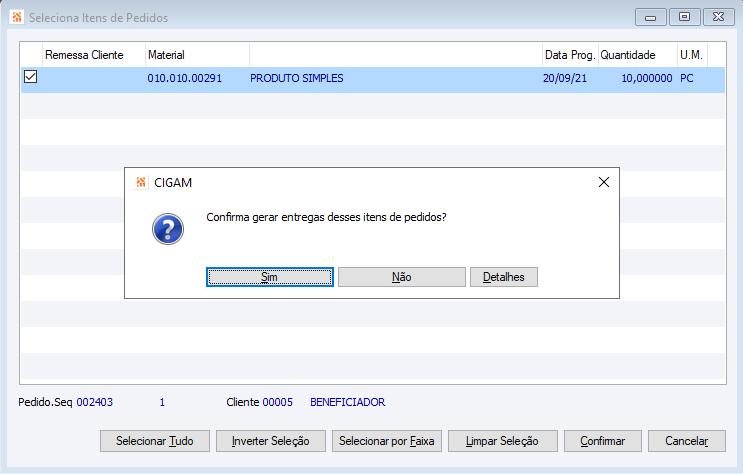The height and width of the screenshot is (474, 743).
Task: Open Detalhes in the confirmation dialog
Action: [504, 277]
